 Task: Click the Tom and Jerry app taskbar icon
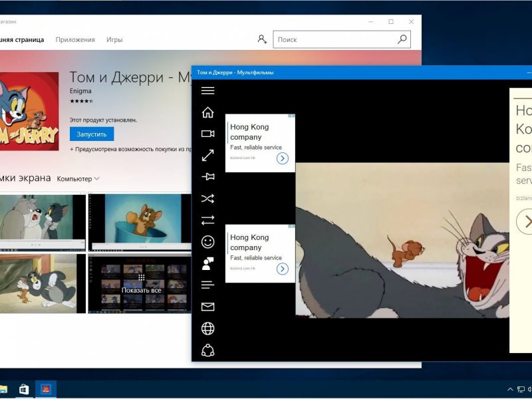45,389
